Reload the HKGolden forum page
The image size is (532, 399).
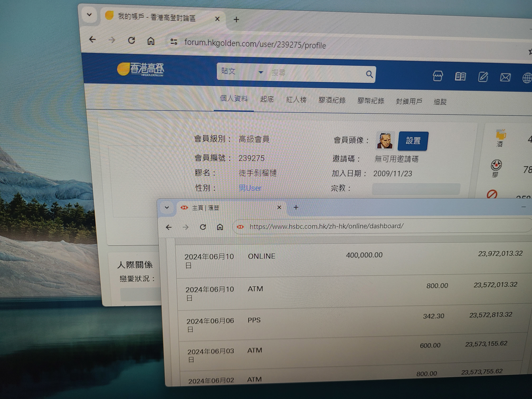pos(131,40)
